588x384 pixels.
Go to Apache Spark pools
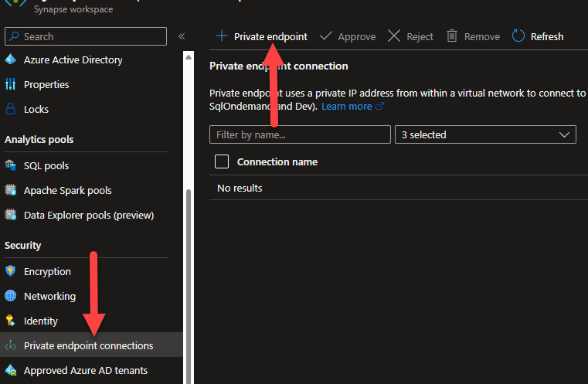(x=67, y=190)
